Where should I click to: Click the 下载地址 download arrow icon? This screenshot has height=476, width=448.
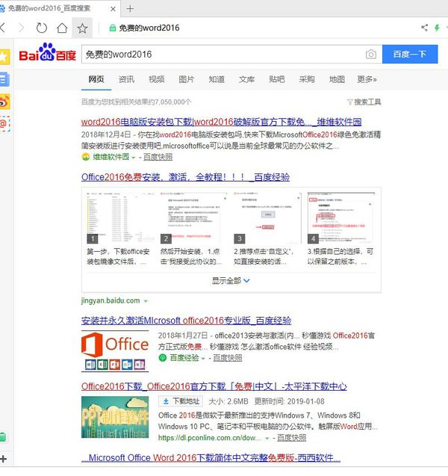166,401
